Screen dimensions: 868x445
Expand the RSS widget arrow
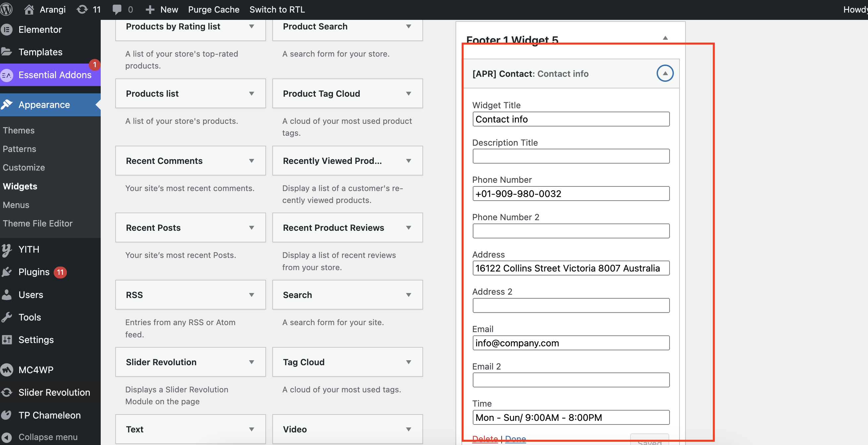[x=251, y=295]
